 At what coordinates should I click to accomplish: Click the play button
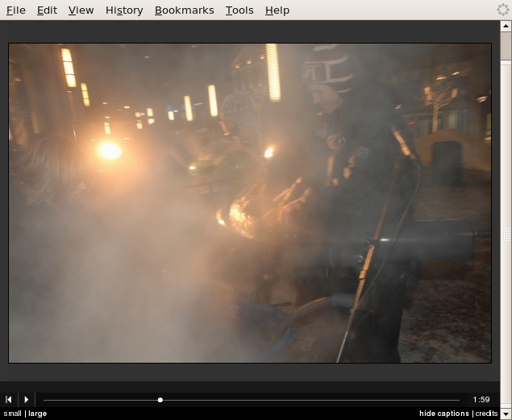click(27, 399)
